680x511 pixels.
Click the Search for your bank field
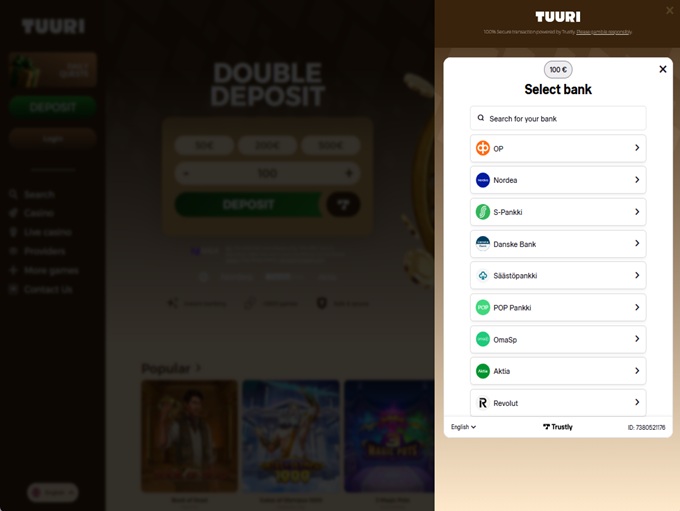pos(558,118)
